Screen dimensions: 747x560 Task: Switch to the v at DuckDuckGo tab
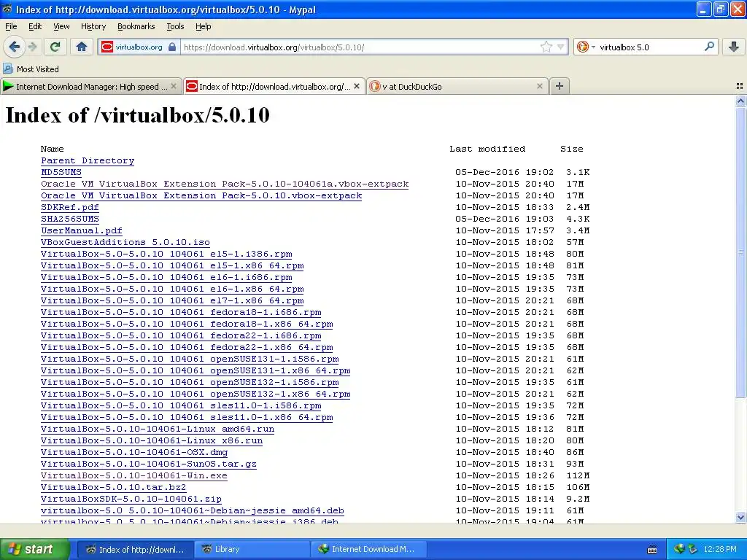457,86
